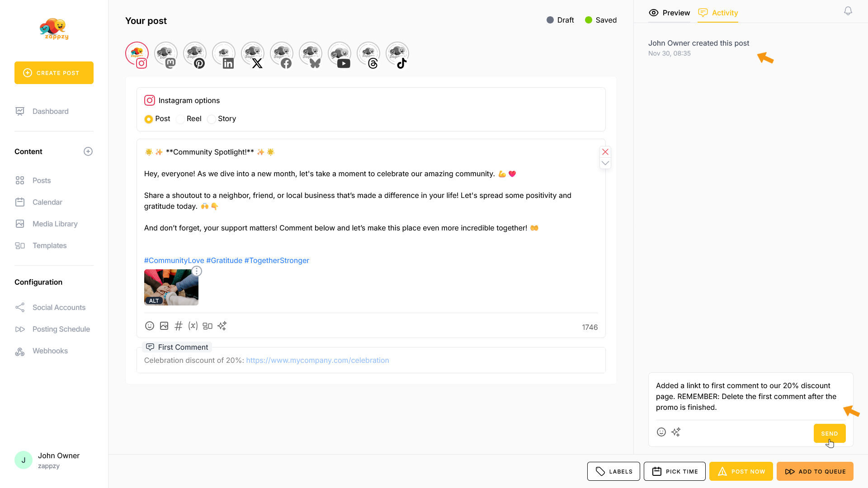Click the attached hands image thumbnail
The height and width of the screenshot is (488, 868).
point(171,287)
